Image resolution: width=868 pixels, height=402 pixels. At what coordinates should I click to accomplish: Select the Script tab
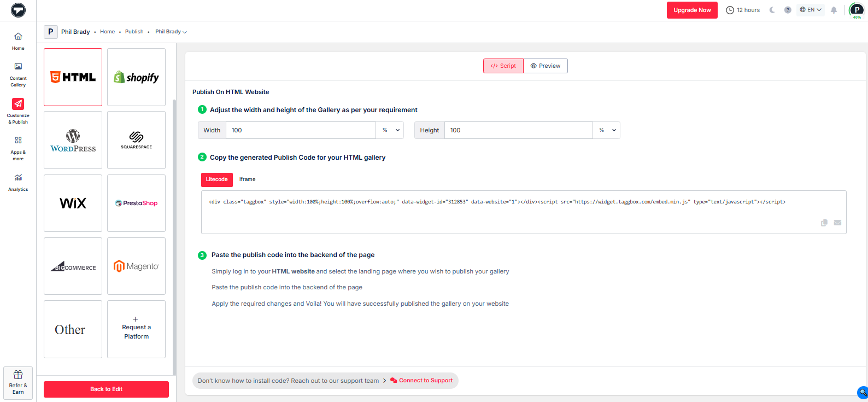[x=503, y=66]
